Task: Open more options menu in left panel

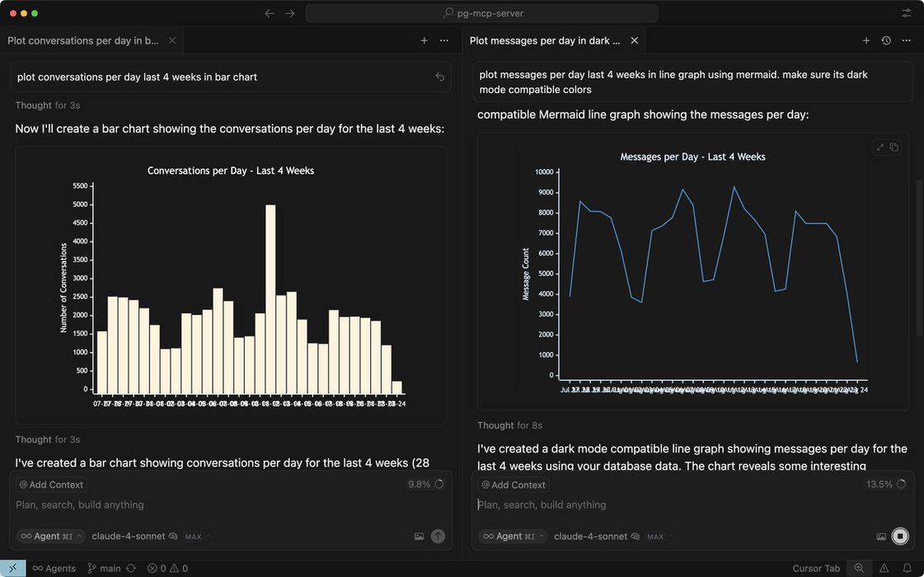Action: point(444,40)
